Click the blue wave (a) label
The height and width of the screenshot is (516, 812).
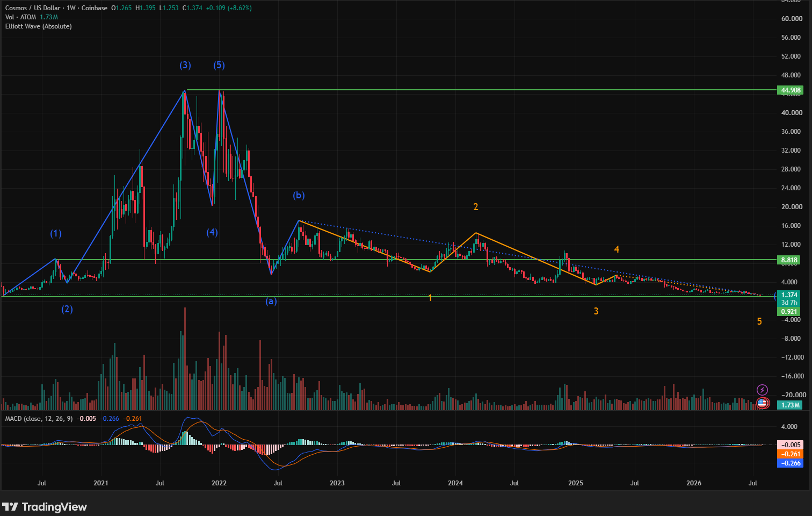coord(271,301)
